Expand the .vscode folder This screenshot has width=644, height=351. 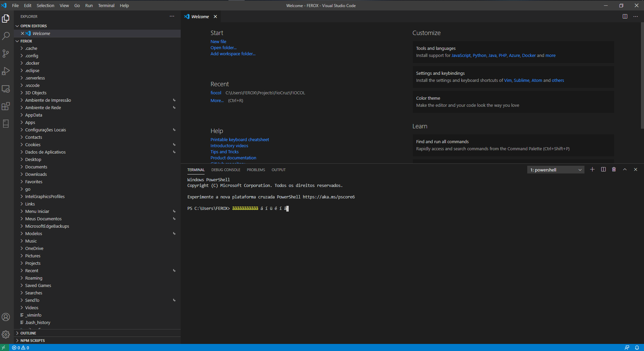click(98, 85)
